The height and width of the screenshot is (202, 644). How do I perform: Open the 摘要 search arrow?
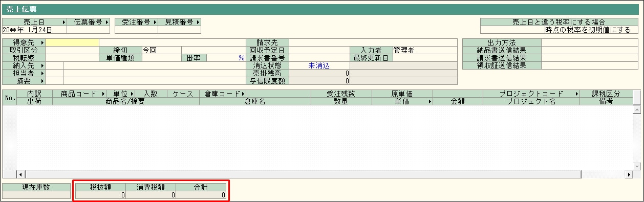[42, 81]
